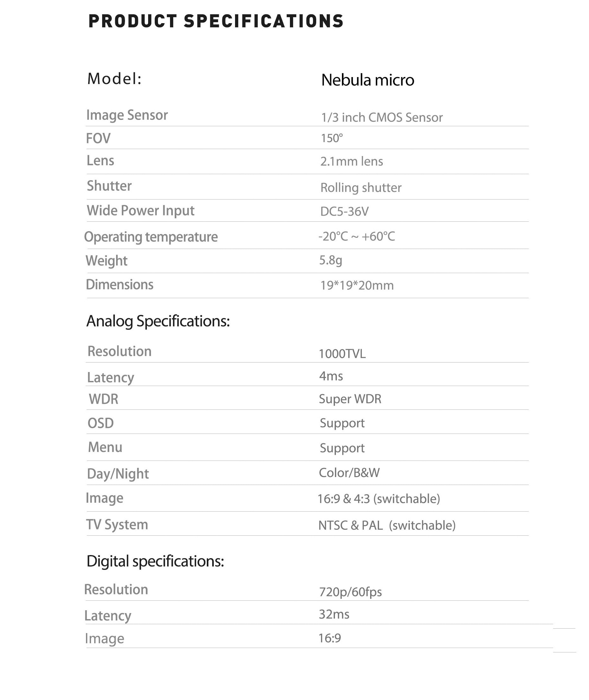Select the Nebula micro model name
589x700 pixels.
(368, 80)
